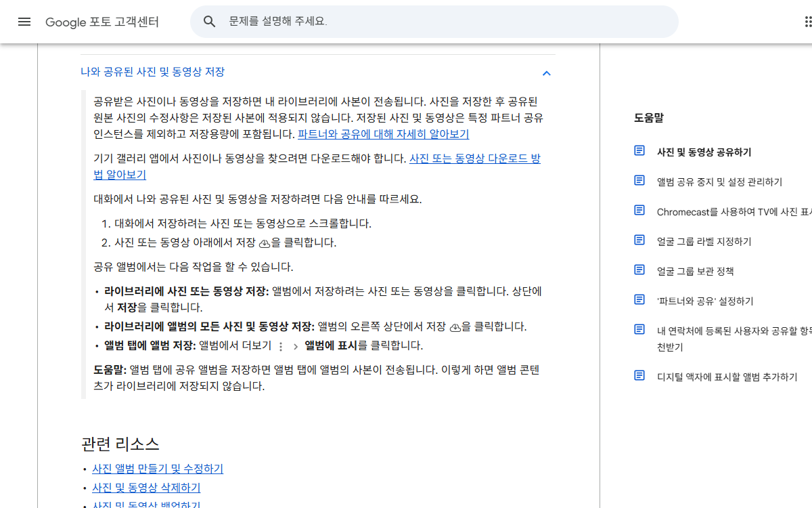812x508 pixels.
Task: Click the bold text '라이브러리에 사진 또는 동영상 저장:'
Action: tap(187, 291)
